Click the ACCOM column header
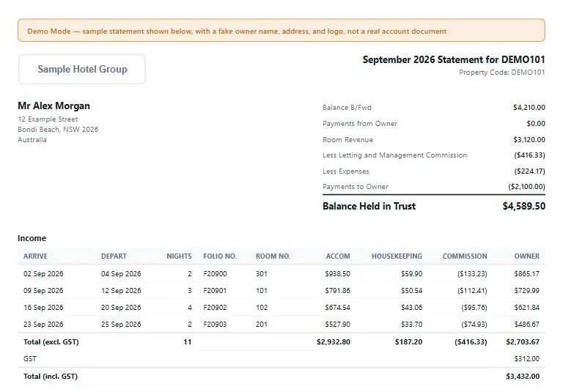The height and width of the screenshot is (392, 563). coord(338,256)
